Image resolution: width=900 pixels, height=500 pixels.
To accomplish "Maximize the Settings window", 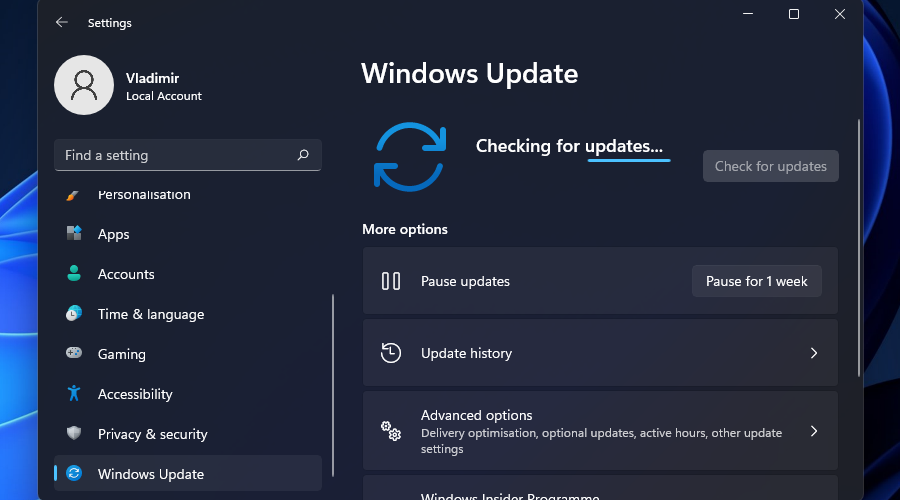I will click(794, 14).
